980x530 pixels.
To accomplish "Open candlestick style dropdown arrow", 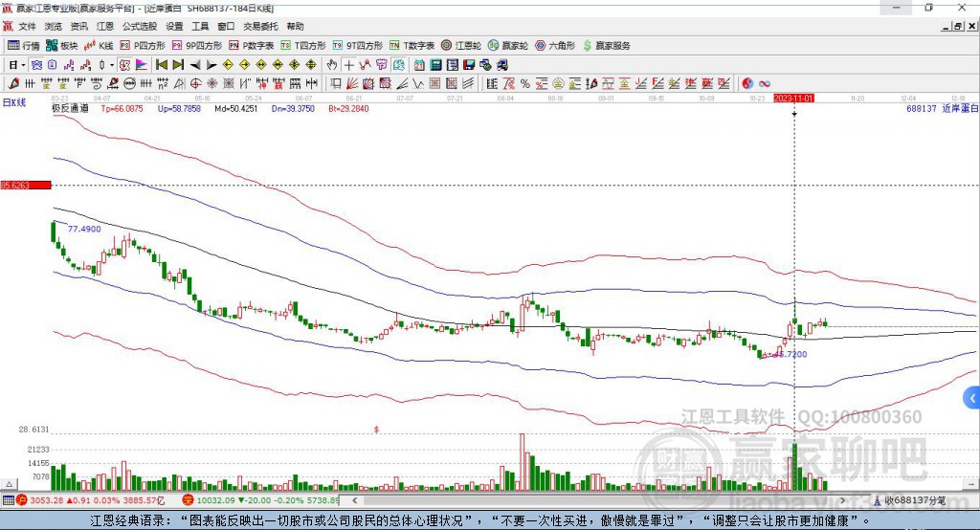I will pos(112,65).
